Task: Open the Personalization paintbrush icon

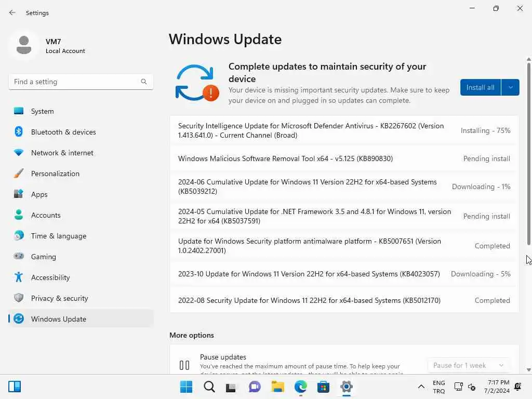Action: pos(19,174)
